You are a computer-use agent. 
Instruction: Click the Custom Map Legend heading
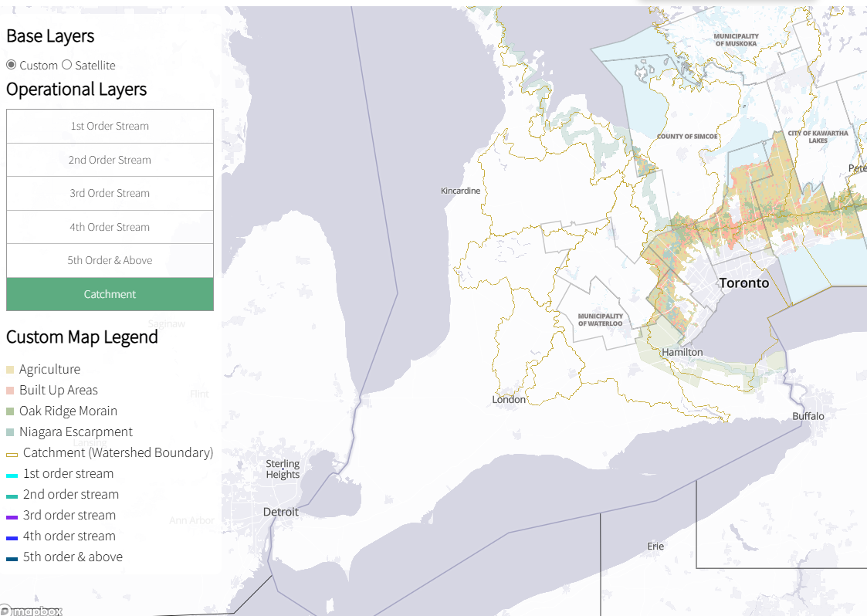coord(82,337)
